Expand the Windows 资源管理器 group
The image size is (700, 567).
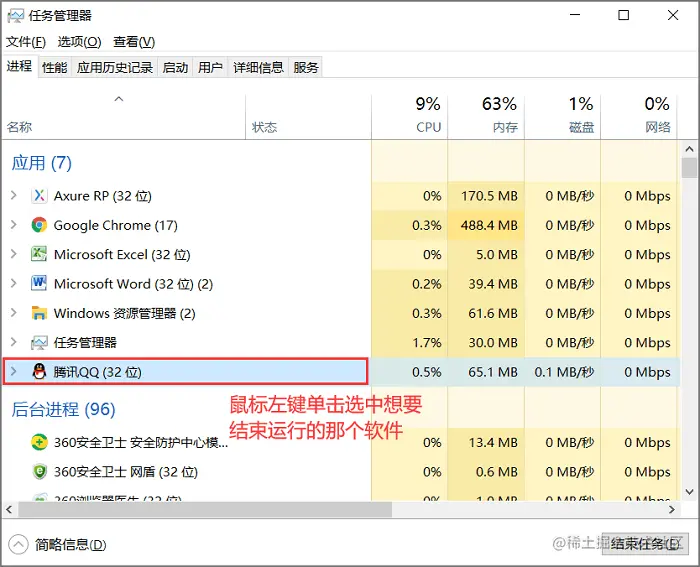13,313
